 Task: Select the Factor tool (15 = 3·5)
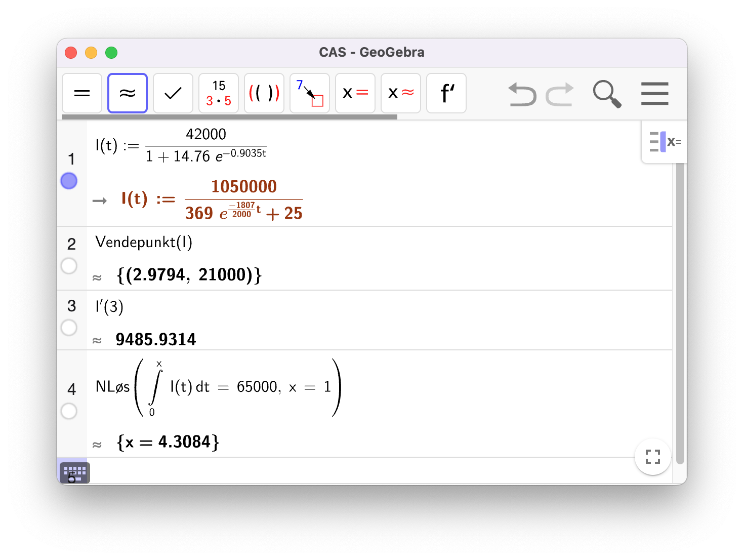coord(219,93)
